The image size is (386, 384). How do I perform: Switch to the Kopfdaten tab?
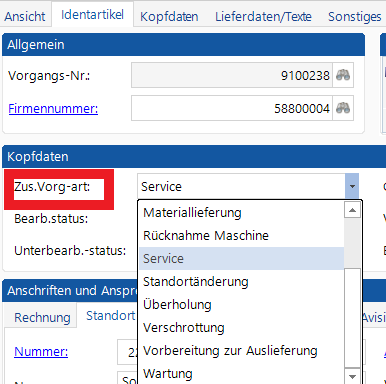(x=169, y=16)
